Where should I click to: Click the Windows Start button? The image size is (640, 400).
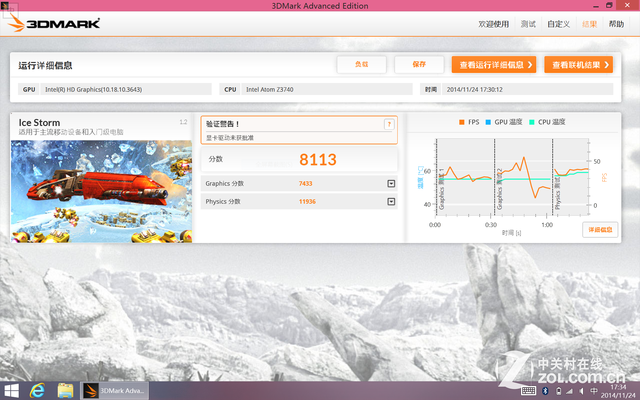click(13, 389)
